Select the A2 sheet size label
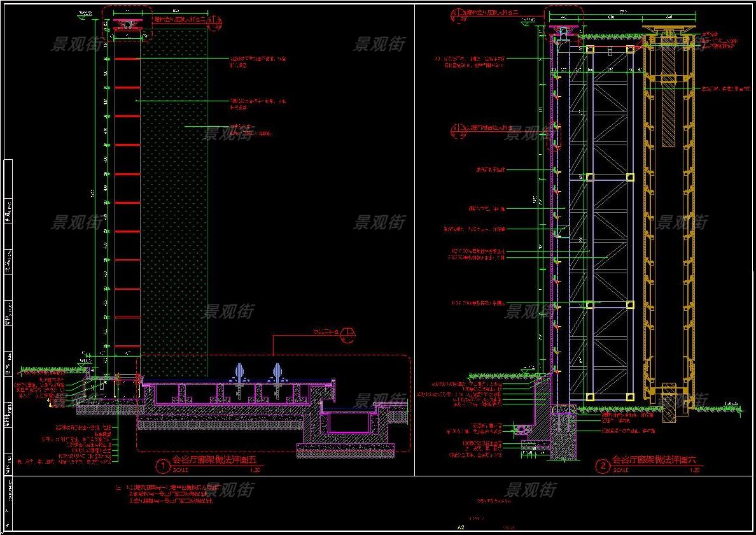 tap(461, 528)
